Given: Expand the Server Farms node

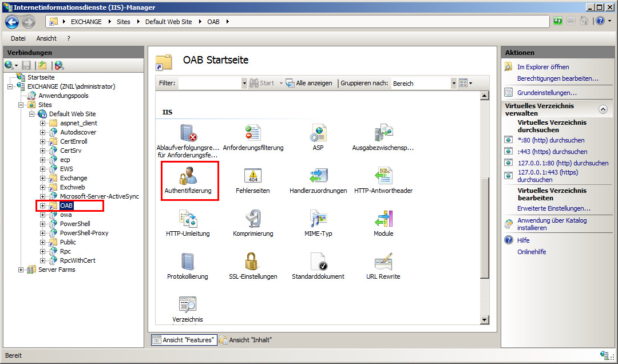Looking at the screenshot, I should 21,270.
